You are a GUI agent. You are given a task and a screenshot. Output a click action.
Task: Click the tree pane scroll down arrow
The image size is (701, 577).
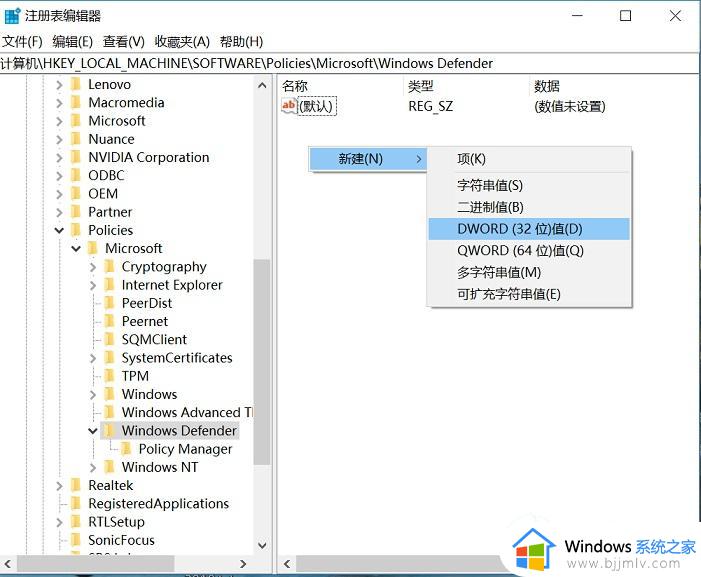pos(262,546)
